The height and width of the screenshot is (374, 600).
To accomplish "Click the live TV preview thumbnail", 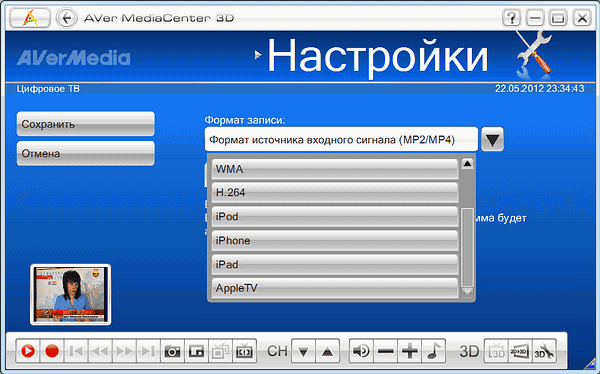I will (x=70, y=294).
